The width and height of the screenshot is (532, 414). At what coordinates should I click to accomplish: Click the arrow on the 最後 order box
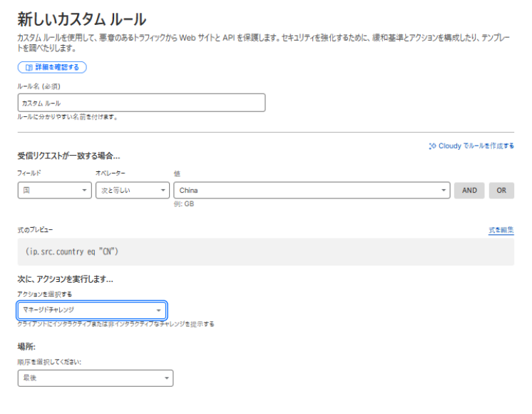pyautogui.click(x=165, y=378)
